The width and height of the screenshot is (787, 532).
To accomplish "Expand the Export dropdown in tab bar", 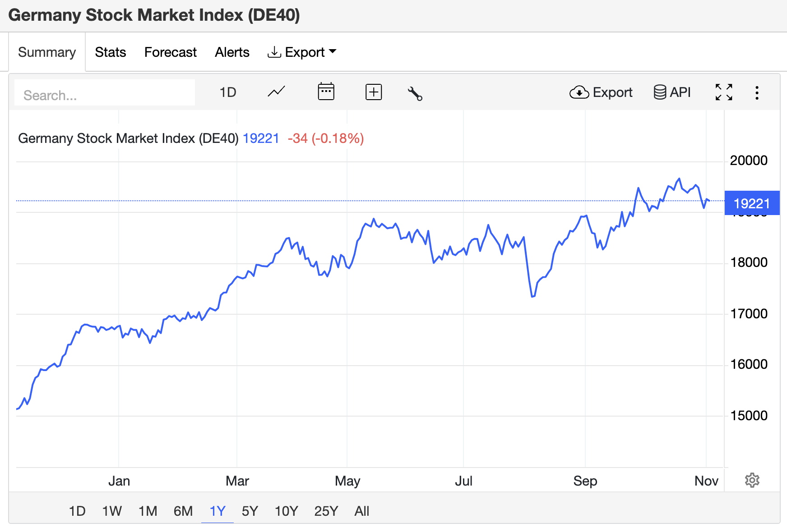I will click(x=302, y=52).
